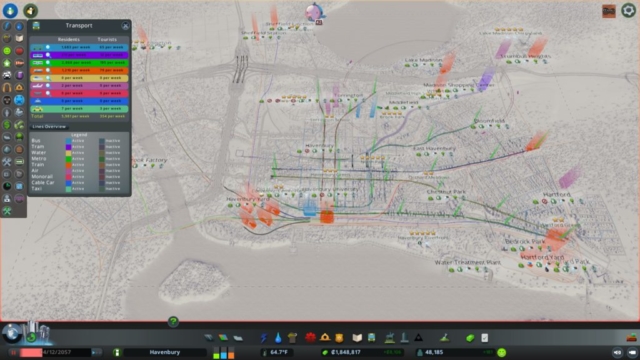Click the Chirper bird icon
Screen dimensions: 640x360
(x=315, y=12)
